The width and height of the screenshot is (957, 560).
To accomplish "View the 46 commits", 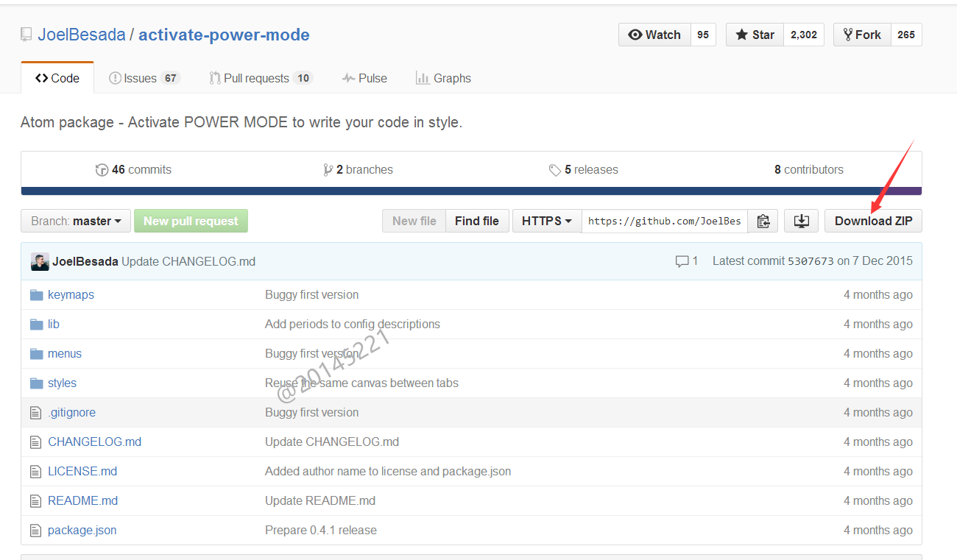I will (x=133, y=170).
